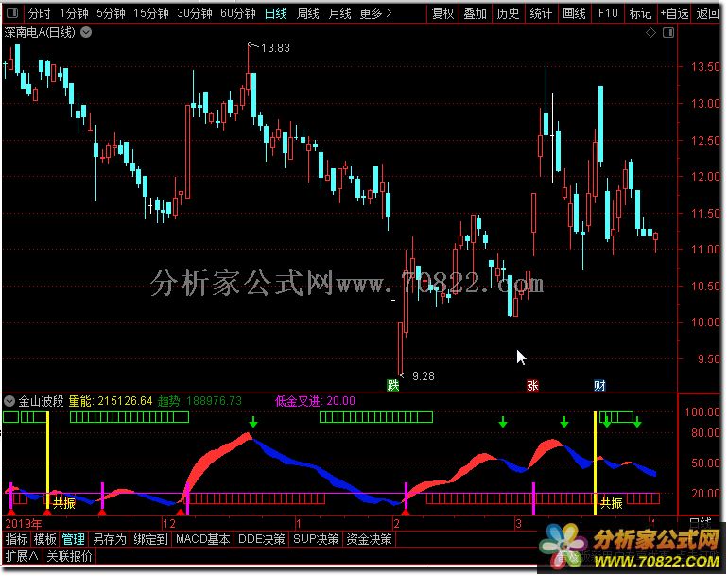Expand the 更多 periods menu
The width and height of the screenshot is (728, 576).
(375, 13)
